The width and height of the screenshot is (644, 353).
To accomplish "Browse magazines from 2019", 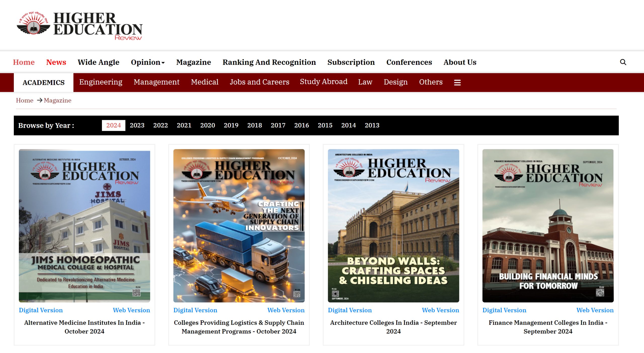I will 231,125.
